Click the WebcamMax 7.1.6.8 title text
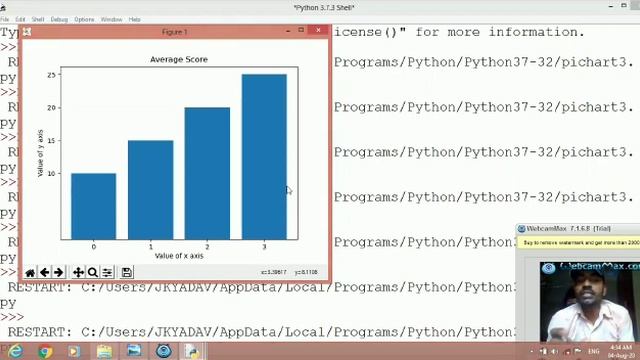Image resolution: width=640 pixels, height=360 pixels. tap(569, 229)
